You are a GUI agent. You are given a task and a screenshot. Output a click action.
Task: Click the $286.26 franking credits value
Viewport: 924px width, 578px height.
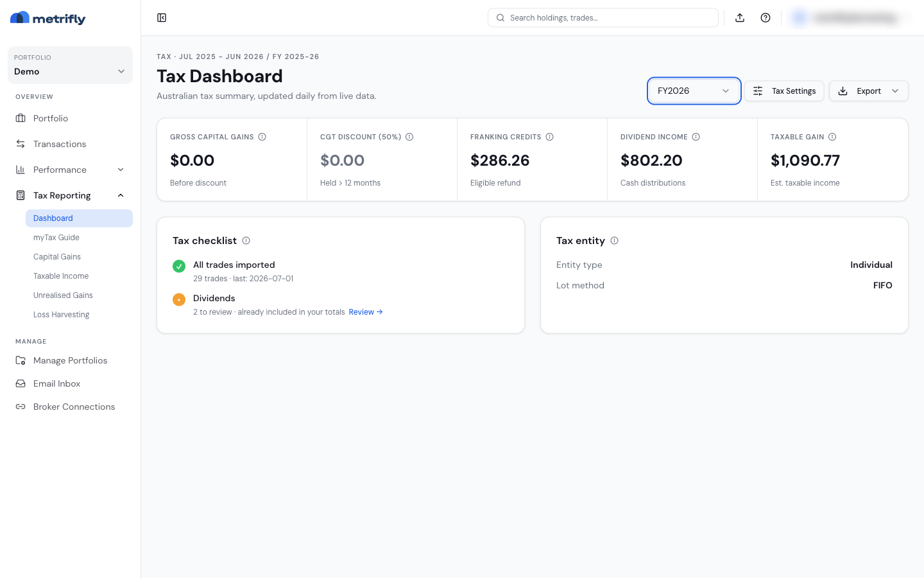click(x=500, y=161)
